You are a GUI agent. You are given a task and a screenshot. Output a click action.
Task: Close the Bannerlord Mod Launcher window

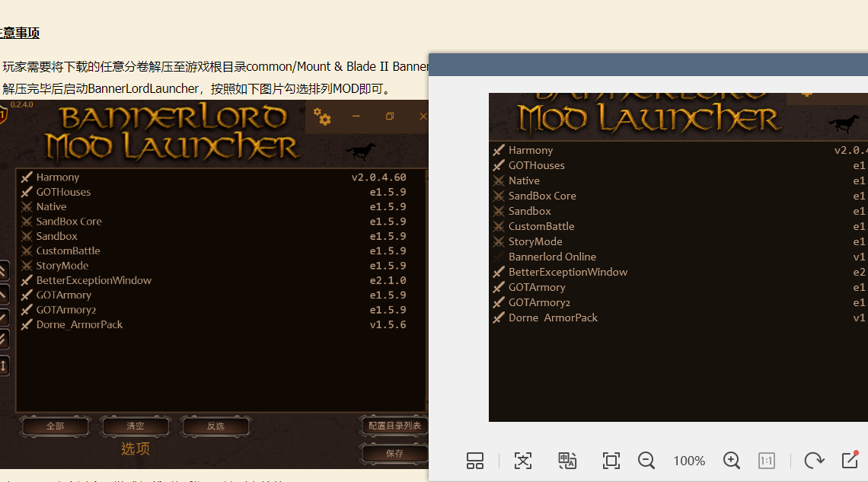tap(423, 117)
